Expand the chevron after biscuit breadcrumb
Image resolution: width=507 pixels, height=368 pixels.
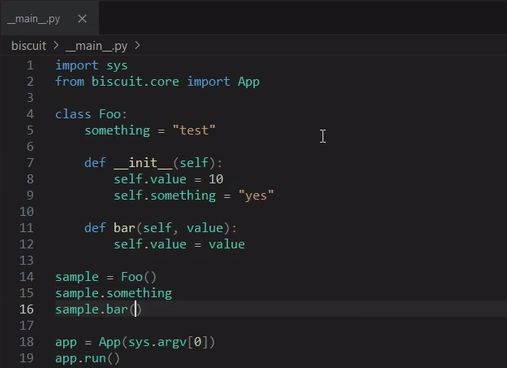[x=56, y=45]
